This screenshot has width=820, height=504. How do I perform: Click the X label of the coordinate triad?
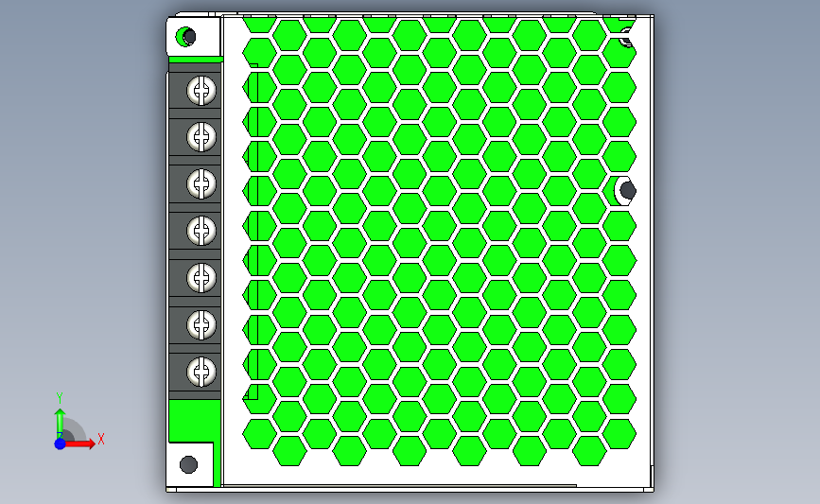[x=101, y=439]
